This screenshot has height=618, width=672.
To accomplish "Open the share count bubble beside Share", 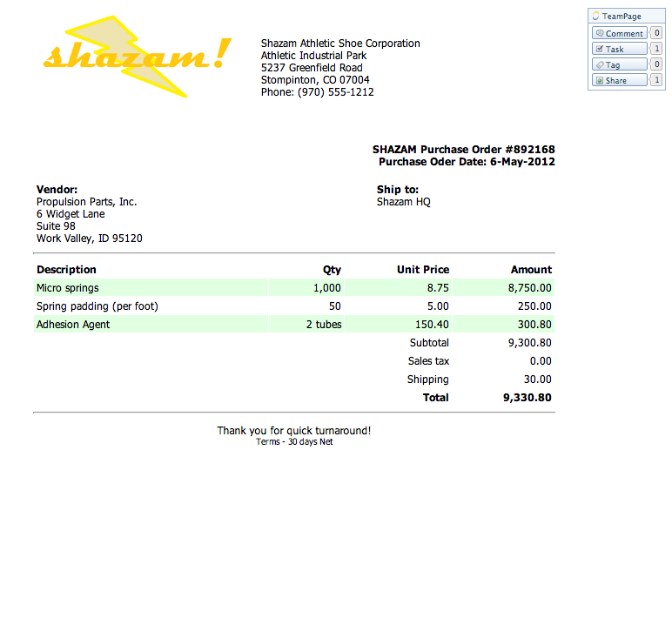I will coord(656,80).
